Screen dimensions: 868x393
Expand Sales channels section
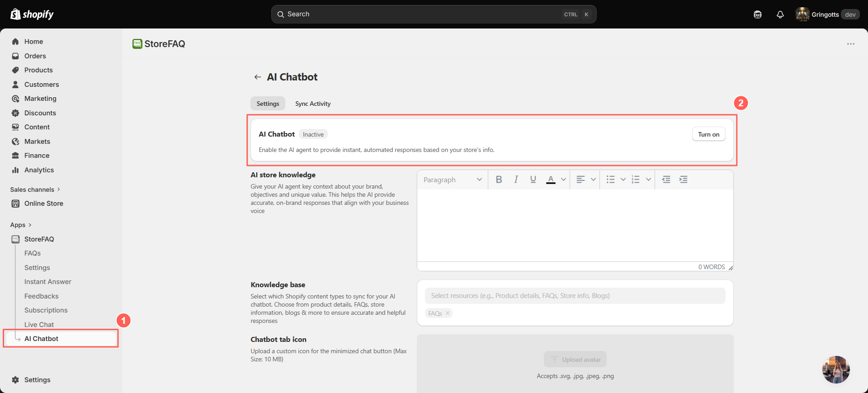(35, 189)
